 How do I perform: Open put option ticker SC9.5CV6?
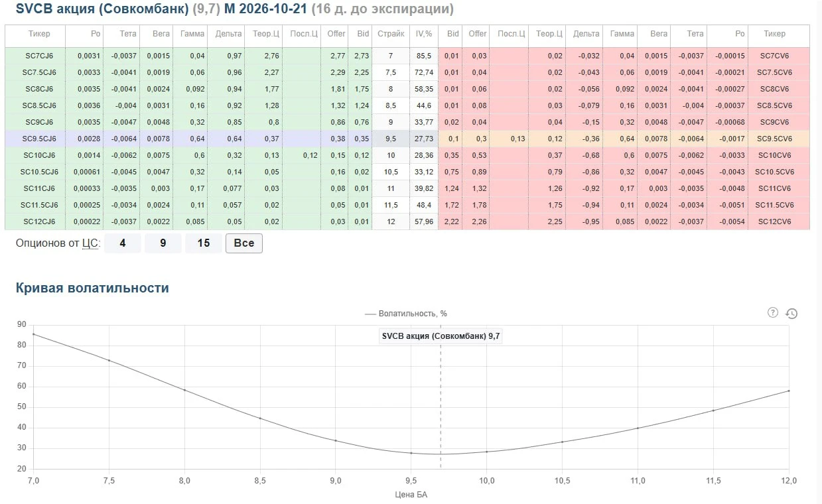click(774, 139)
